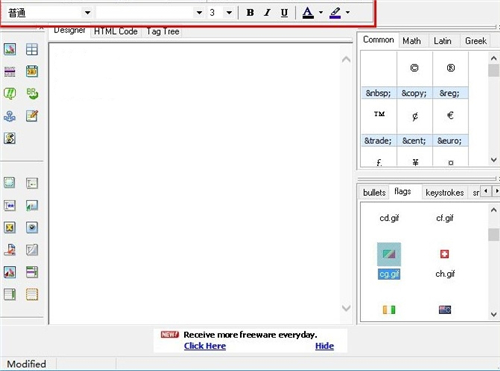
Task: Select the Math symbols tab
Action: click(x=412, y=41)
